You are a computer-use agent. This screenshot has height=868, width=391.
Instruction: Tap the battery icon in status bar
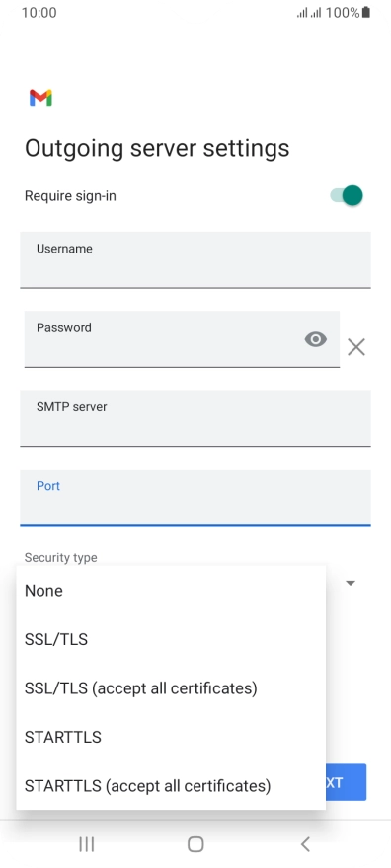[366, 12]
